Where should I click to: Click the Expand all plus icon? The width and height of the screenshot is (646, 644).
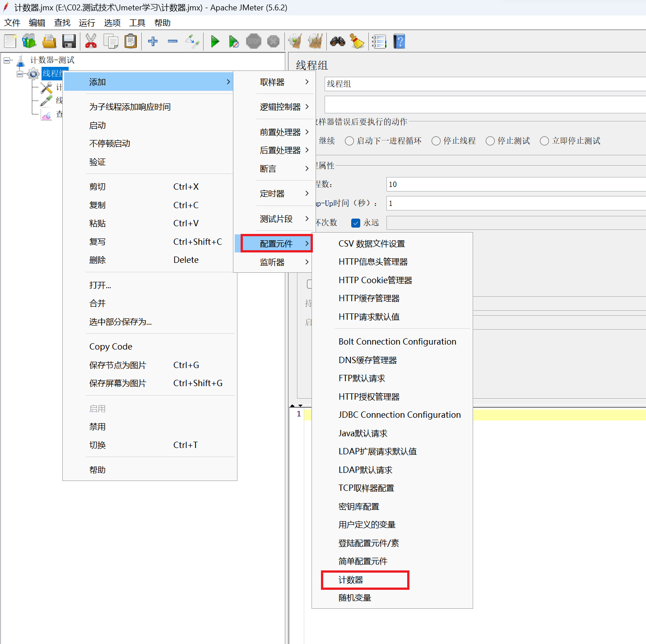(x=153, y=42)
